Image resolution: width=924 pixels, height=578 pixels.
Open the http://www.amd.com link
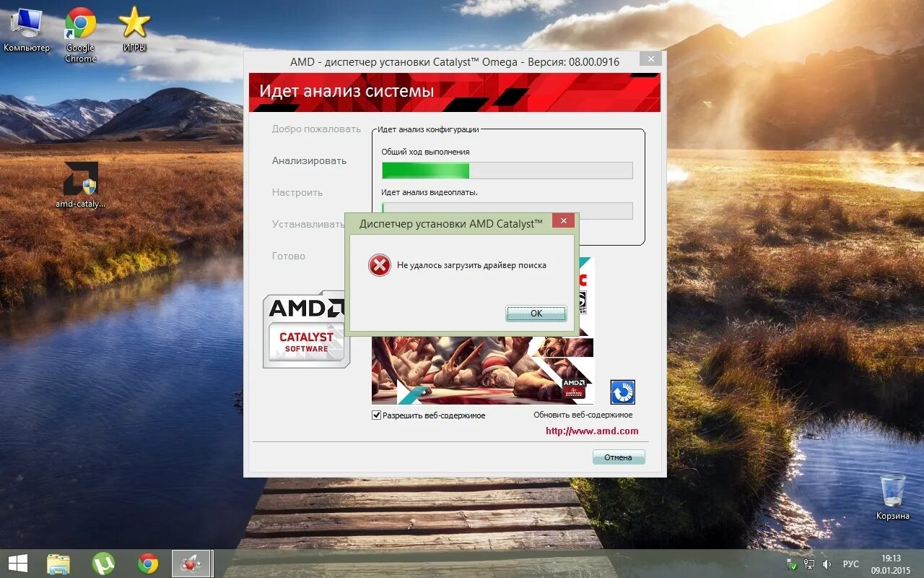pos(592,431)
